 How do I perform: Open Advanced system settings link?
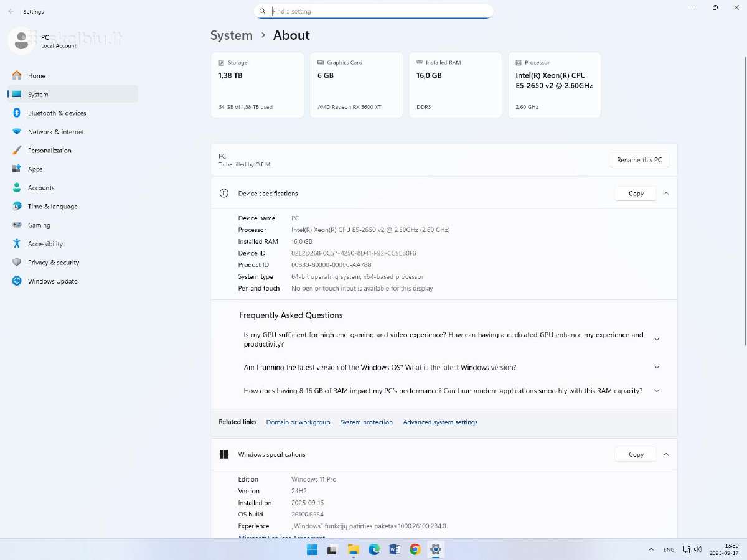[440, 422]
